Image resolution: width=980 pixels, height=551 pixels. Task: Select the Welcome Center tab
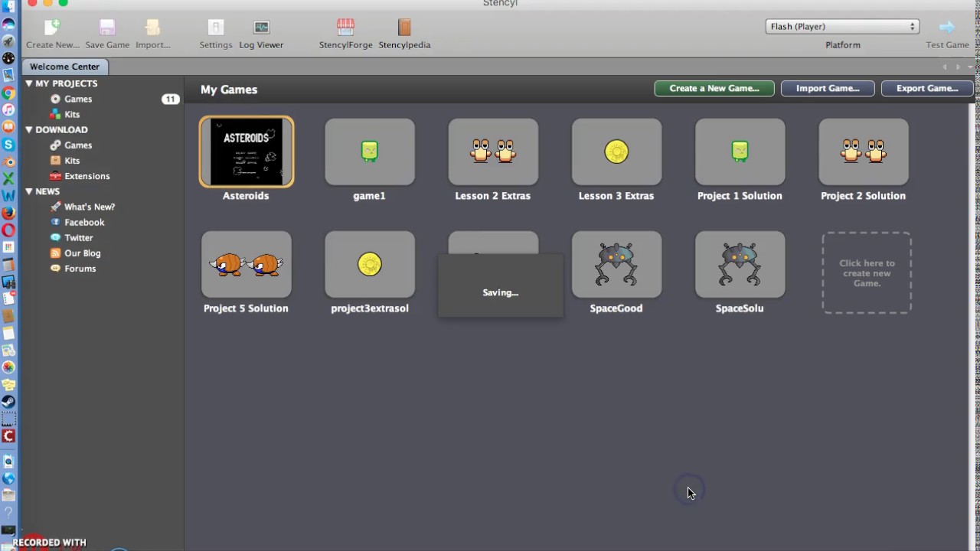[x=64, y=67]
